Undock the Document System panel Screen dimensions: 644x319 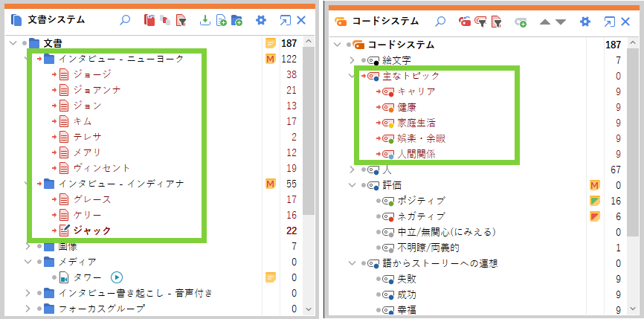point(284,20)
